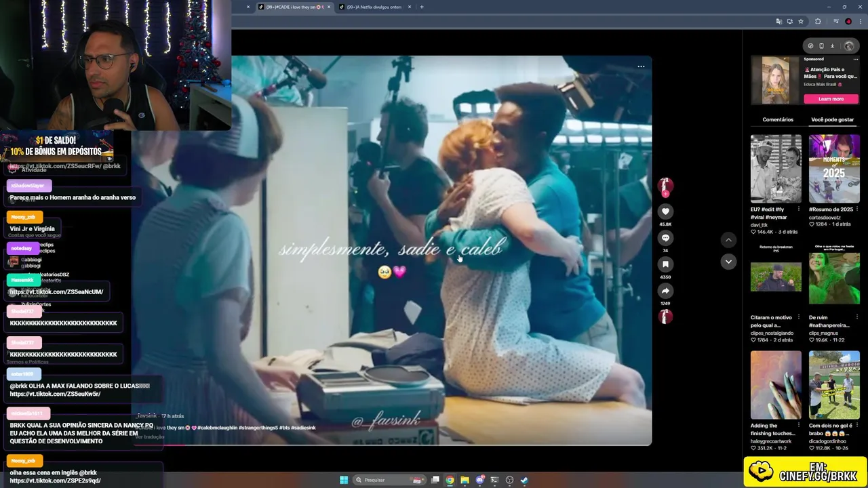
Task: Open Chrome three-dot menu
Action: (860, 22)
